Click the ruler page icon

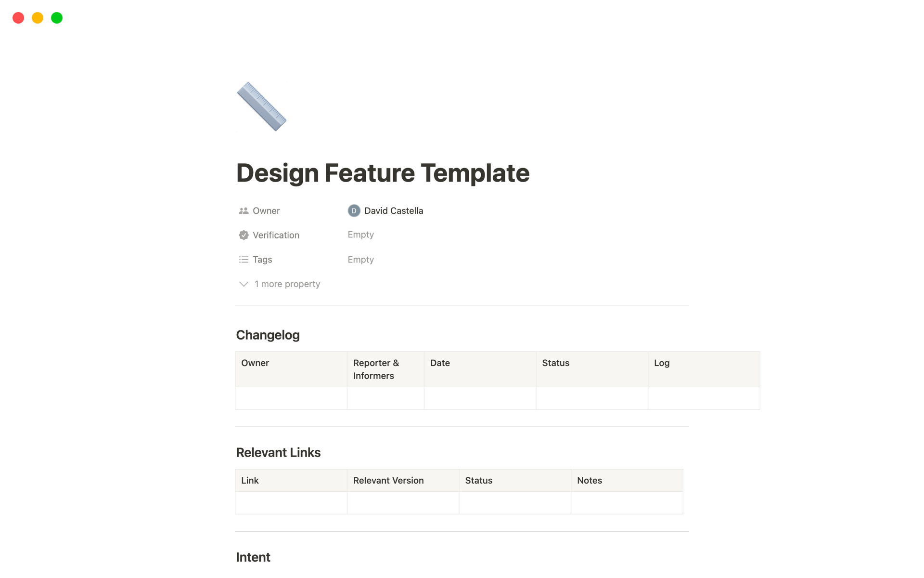261,106
